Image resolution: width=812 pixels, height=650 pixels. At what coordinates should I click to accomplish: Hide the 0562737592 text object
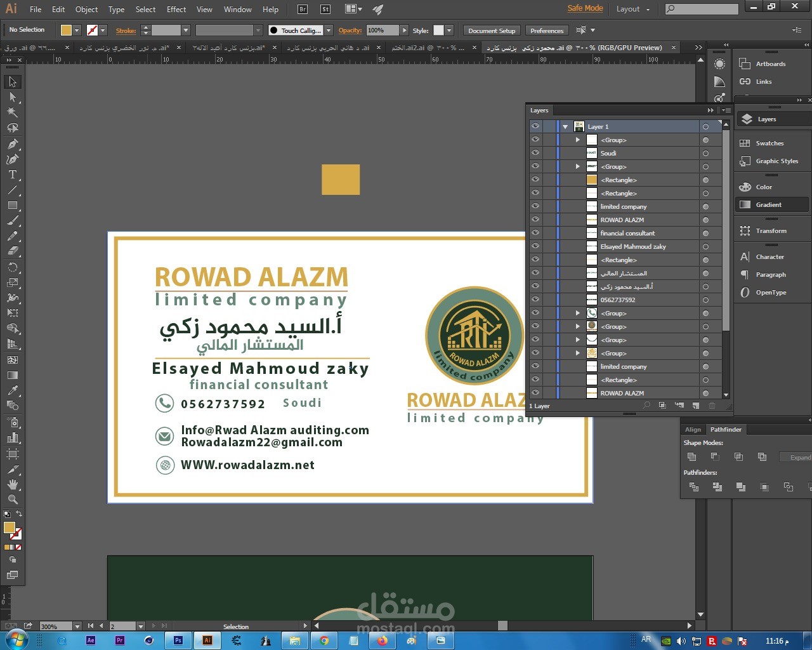click(x=535, y=300)
